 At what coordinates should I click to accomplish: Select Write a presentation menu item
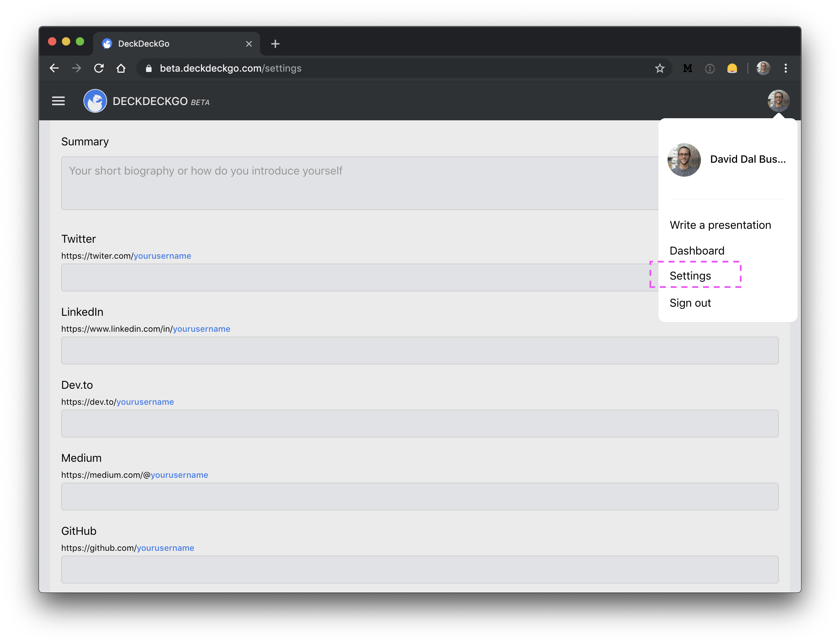point(720,225)
